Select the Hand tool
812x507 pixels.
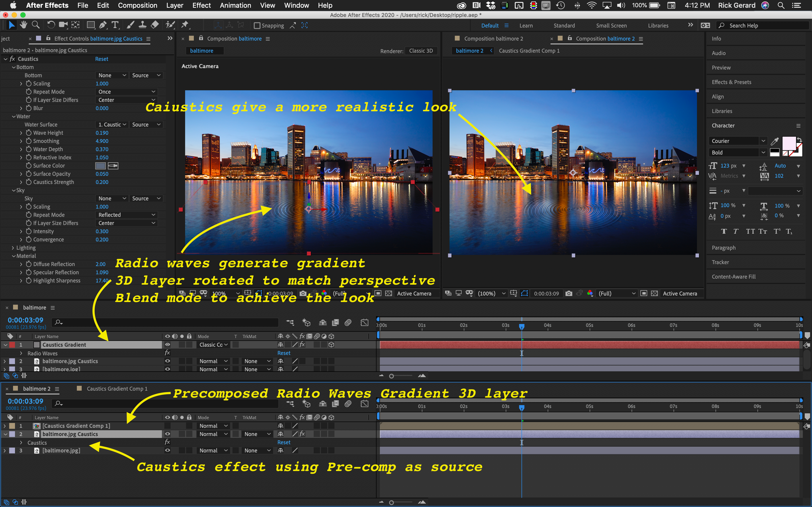[x=23, y=25]
